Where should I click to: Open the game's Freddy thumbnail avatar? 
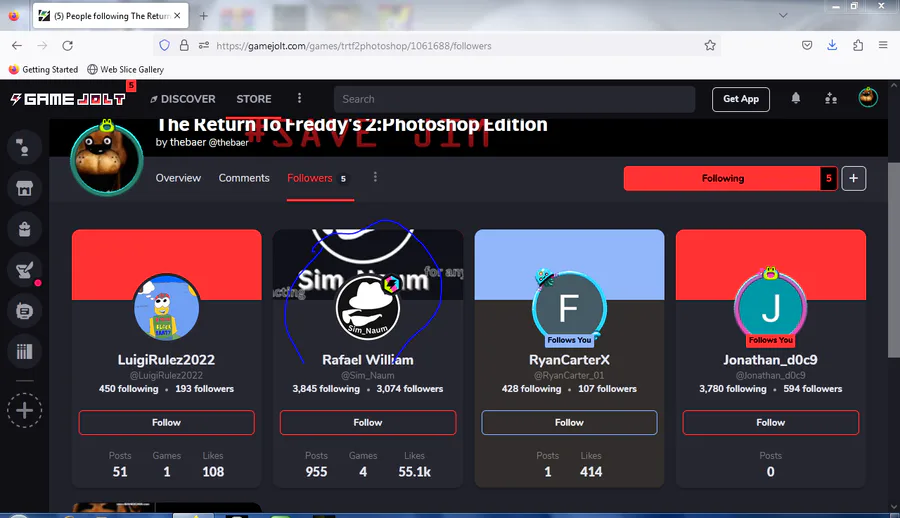107,159
